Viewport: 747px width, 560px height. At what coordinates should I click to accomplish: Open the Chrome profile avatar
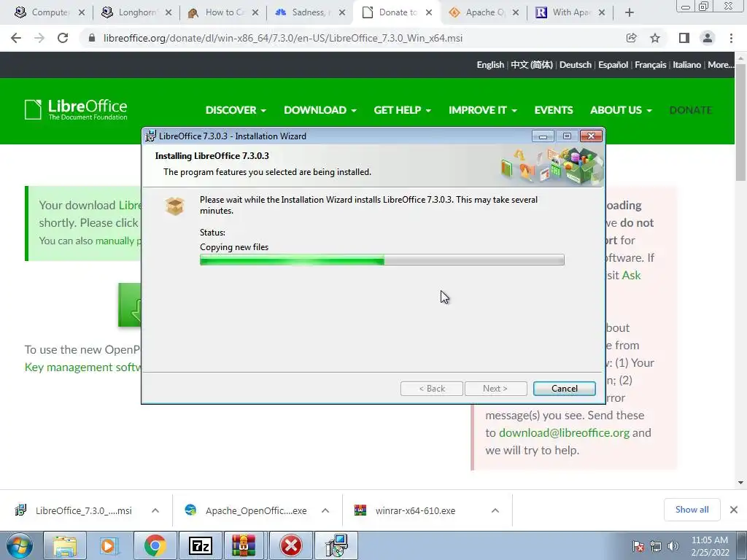pos(708,38)
